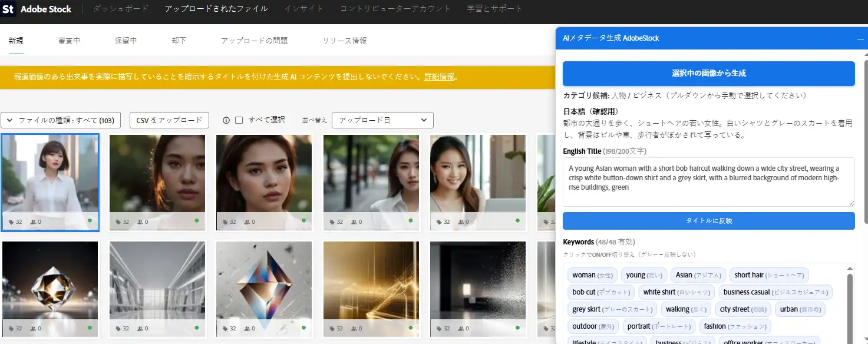Screen dimensions: 868x344
Task: Open the アップロード日 sort dropdown
Action: click(382, 120)
